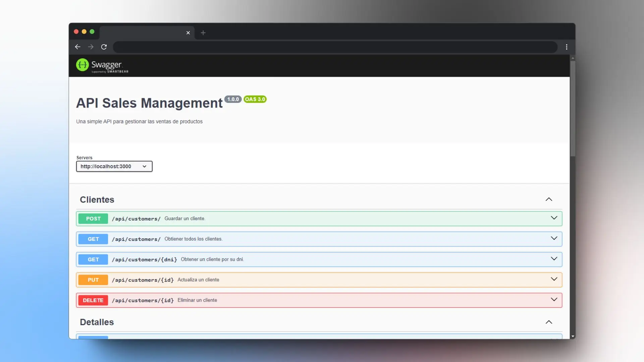The width and height of the screenshot is (644, 362).
Task: Click the Swagger logo icon
Action: [x=82, y=65]
